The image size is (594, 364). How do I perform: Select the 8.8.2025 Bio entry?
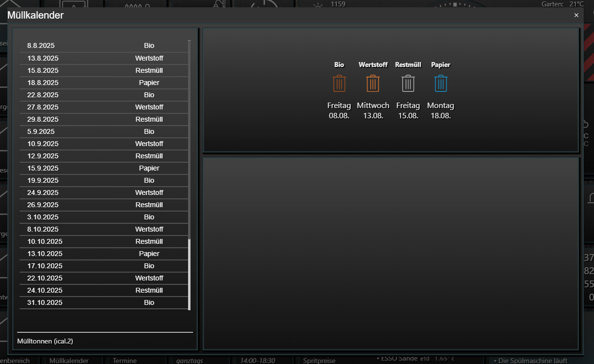click(x=104, y=45)
